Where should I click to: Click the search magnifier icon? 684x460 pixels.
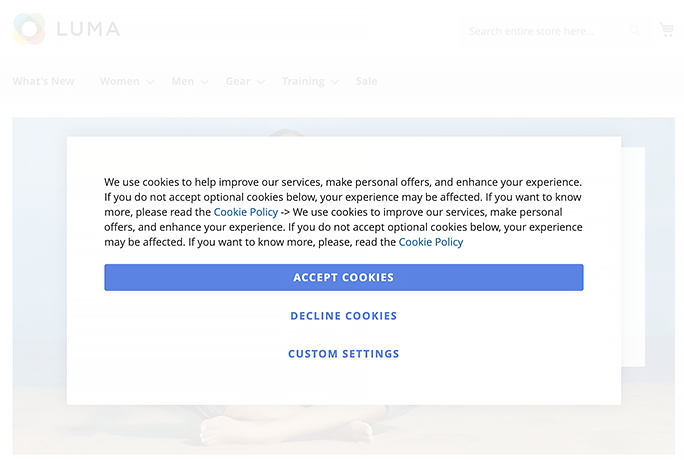tap(635, 31)
